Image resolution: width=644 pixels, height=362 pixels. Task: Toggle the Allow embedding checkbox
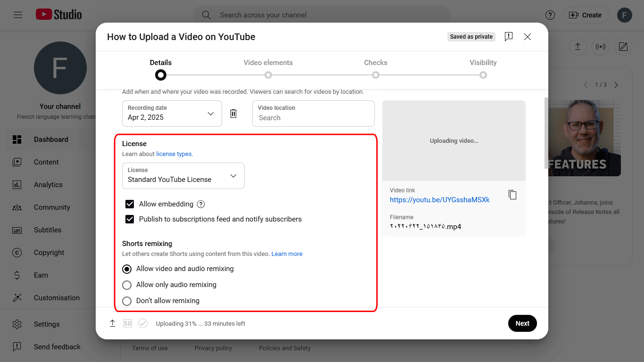point(130,204)
